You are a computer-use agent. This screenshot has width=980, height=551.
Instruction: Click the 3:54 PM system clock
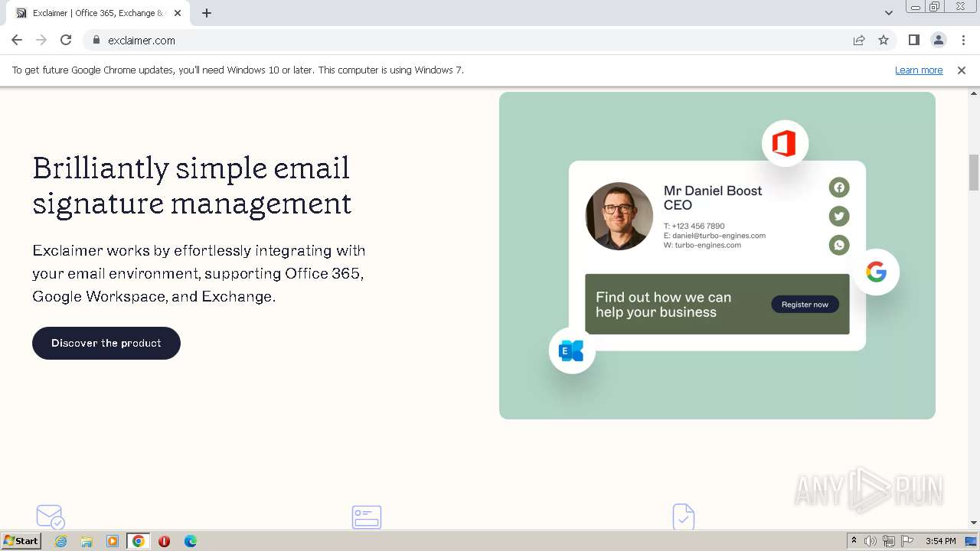[940, 541]
